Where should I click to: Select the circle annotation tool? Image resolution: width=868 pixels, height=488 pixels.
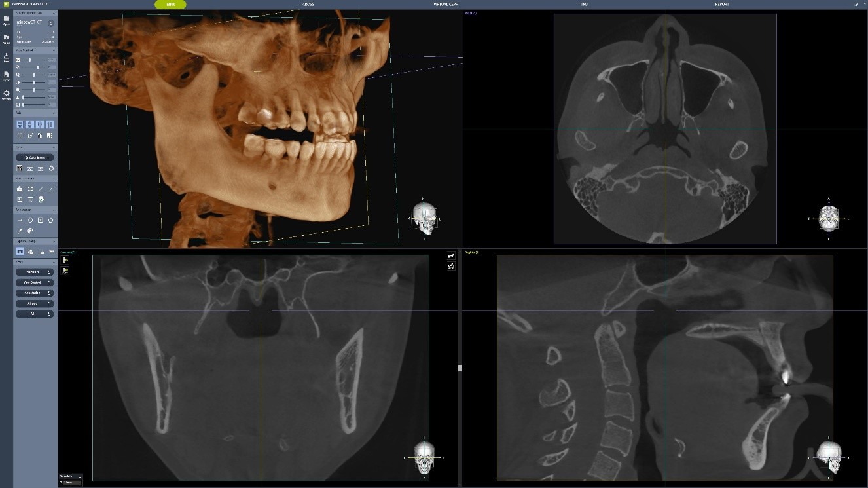[30, 221]
